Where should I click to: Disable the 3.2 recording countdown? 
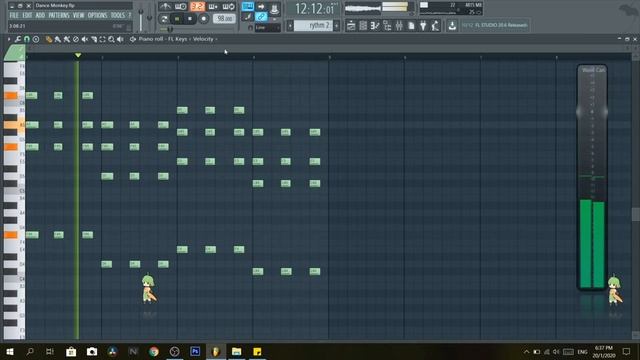coord(198,7)
